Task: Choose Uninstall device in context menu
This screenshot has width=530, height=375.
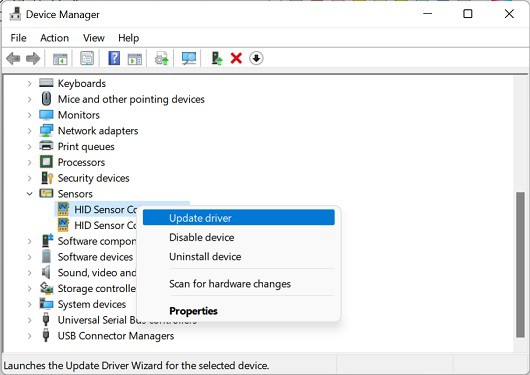Action: pos(239,256)
